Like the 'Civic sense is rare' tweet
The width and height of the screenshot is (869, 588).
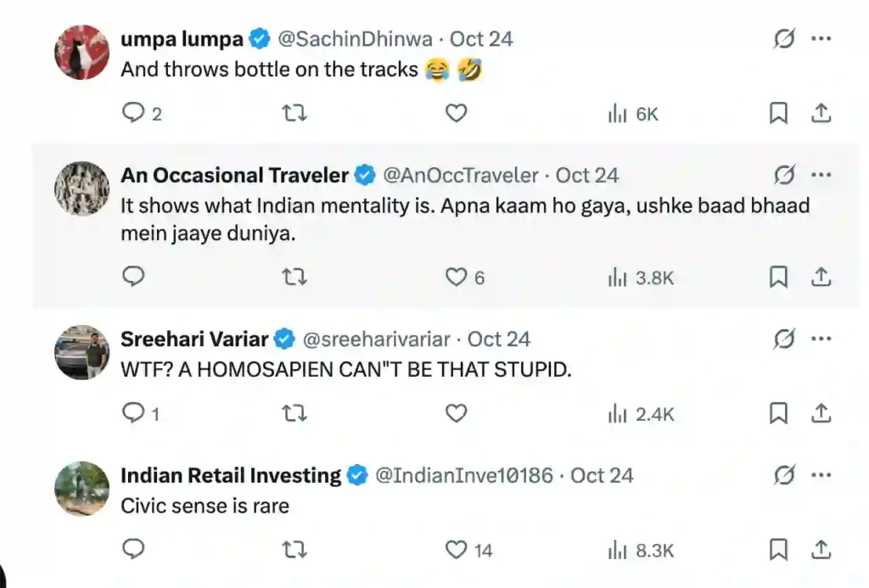(x=457, y=550)
